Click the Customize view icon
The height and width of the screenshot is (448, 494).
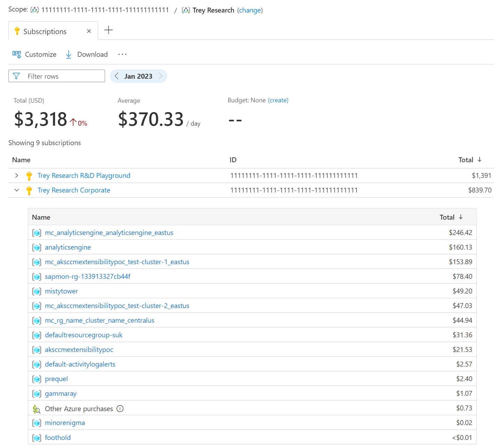click(17, 54)
